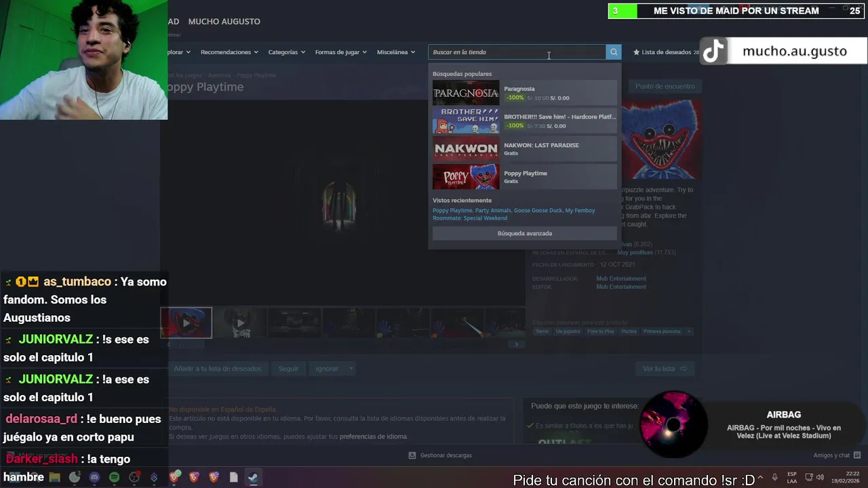868x488 pixels.
Task: Click the Ignorar button
Action: (x=327, y=369)
